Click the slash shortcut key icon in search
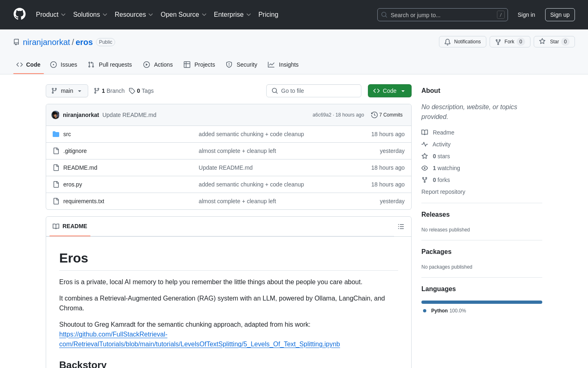Viewport: 588px width, 368px height. point(501,15)
